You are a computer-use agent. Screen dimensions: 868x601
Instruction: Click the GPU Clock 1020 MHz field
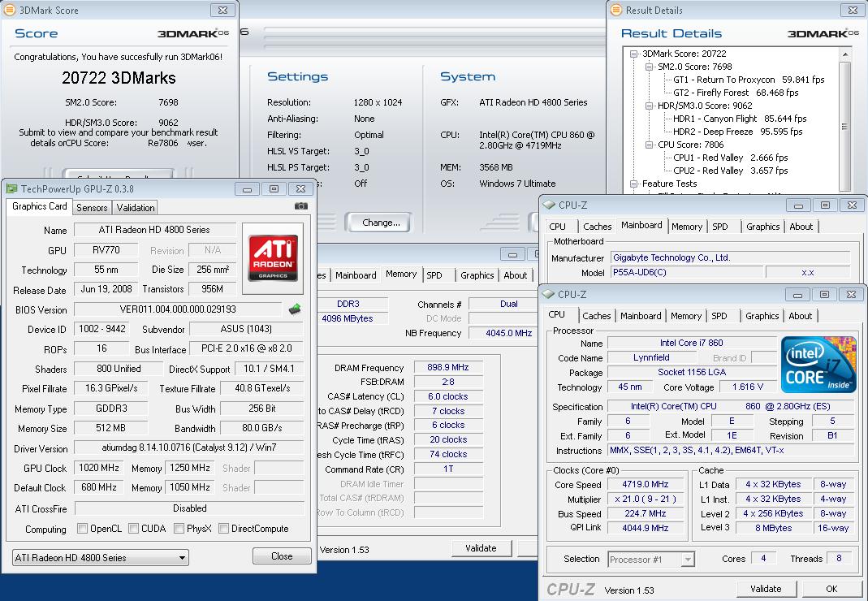pos(99,468)
